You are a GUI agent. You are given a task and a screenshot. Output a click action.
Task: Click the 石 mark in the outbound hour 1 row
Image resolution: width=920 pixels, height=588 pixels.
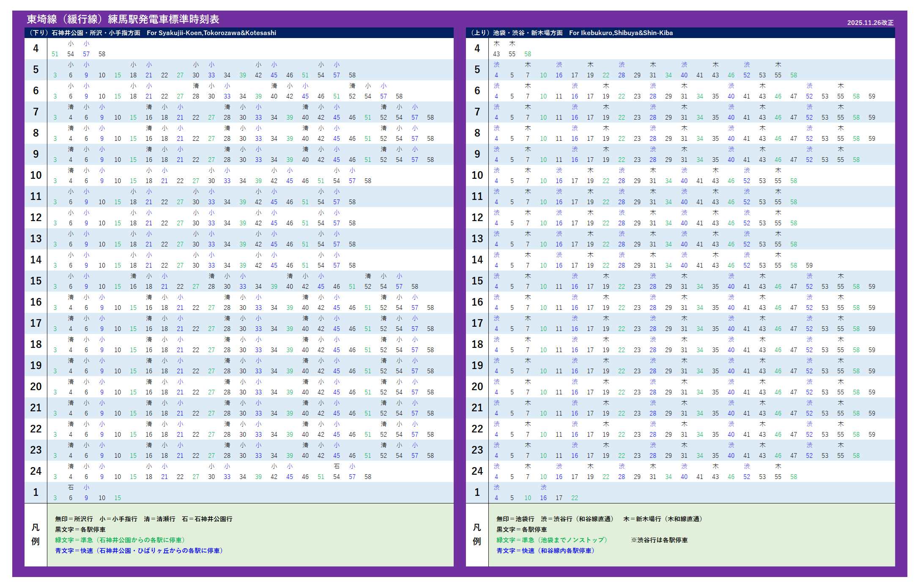71,487
